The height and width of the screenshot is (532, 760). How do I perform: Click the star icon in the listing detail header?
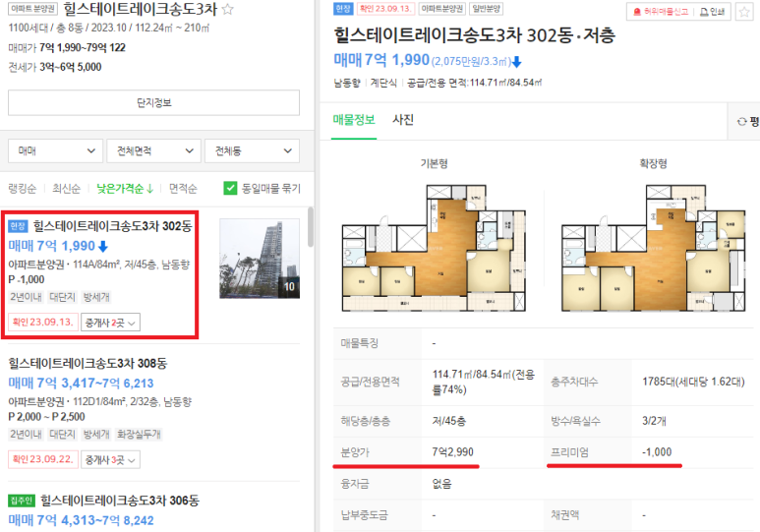click(744, 12)
